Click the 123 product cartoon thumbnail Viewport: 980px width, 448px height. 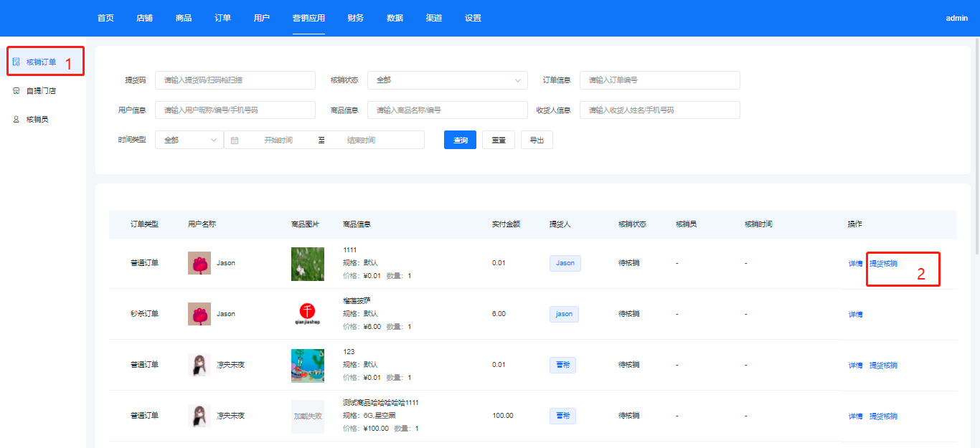307,365
